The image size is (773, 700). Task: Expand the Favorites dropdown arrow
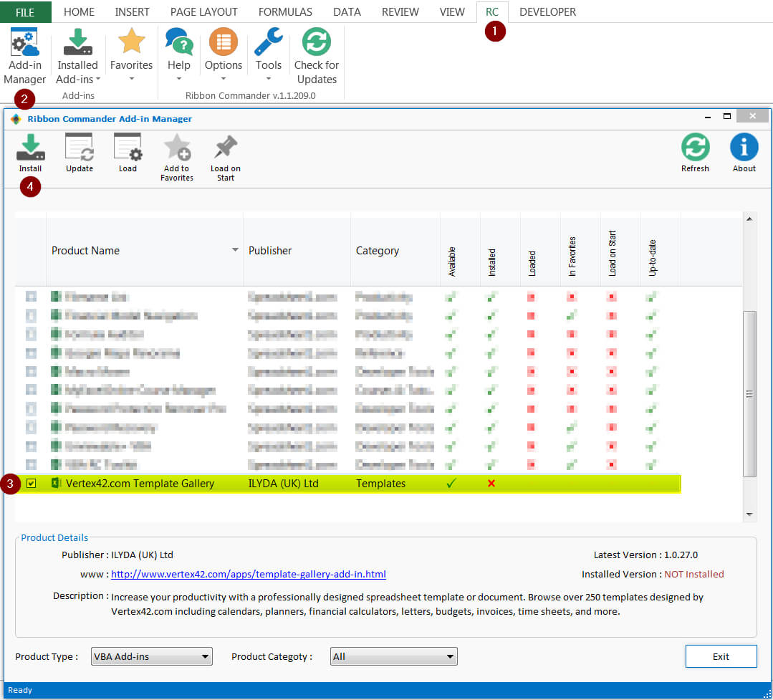pyautogui.click(x=132, y=79)
